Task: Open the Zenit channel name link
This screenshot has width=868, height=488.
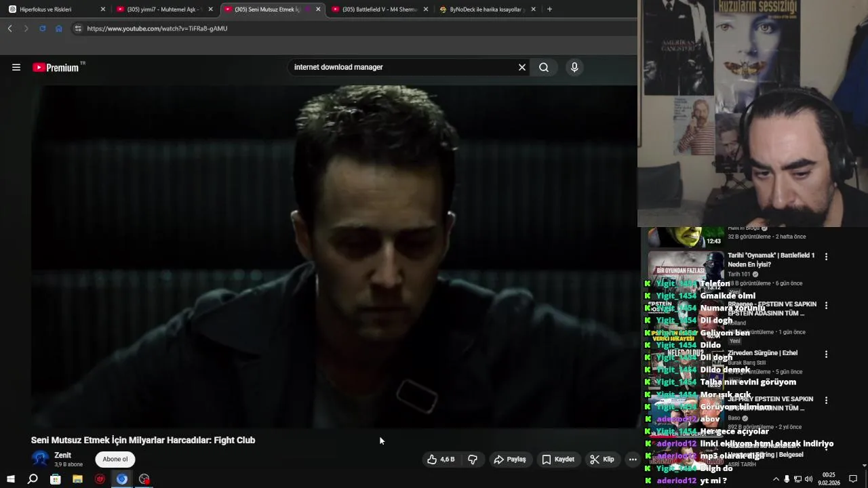Action: click(x=63, y=455)
